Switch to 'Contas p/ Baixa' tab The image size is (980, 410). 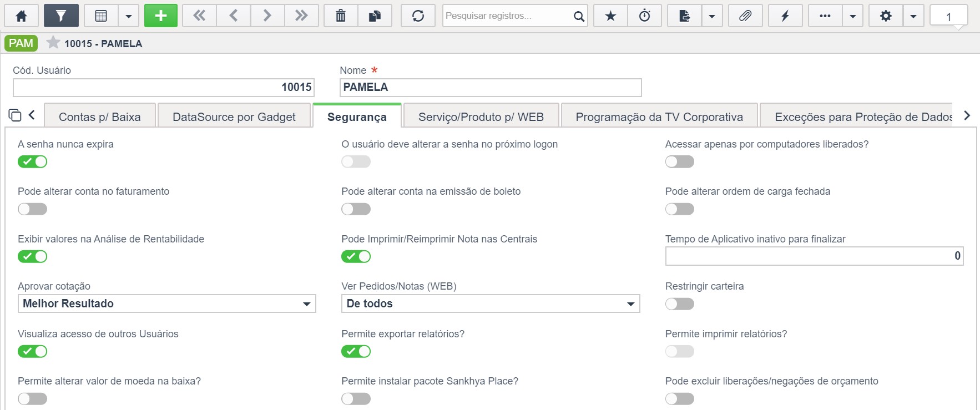[x=100, y=117]
